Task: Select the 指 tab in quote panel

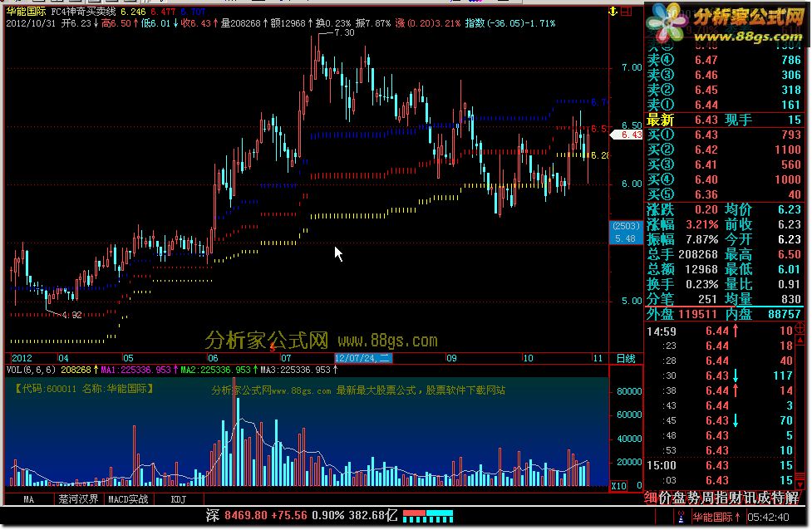Action: [x=721, y=498]
